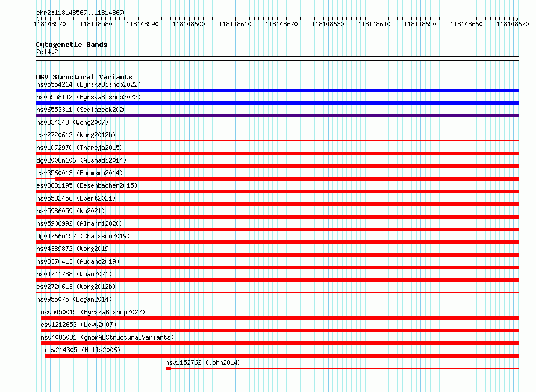Click the red bar under nsv4389872
Viewport: 536px width, 392px height.
tap(277, 255)
